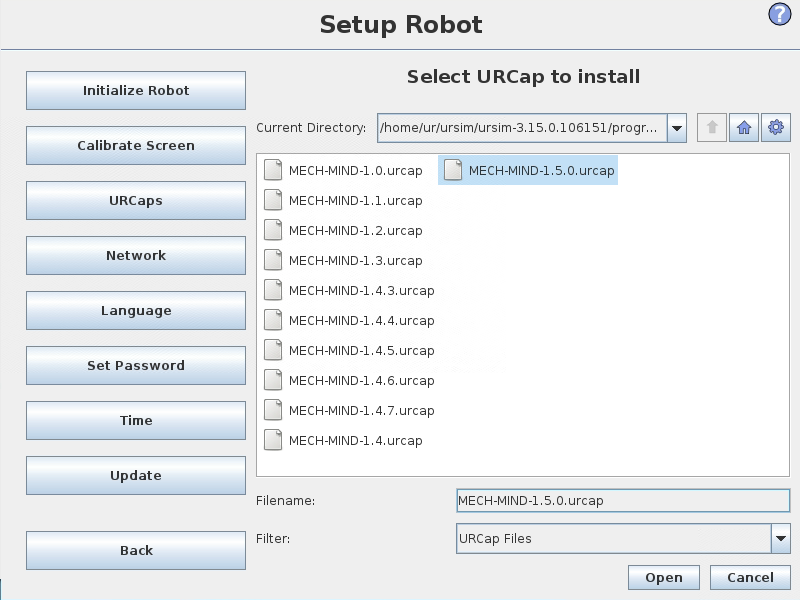This screenshot has height=600, width=800.
Task: Click the MECH-MIND-1.0.urcap file icon
Action: point(273,171)
